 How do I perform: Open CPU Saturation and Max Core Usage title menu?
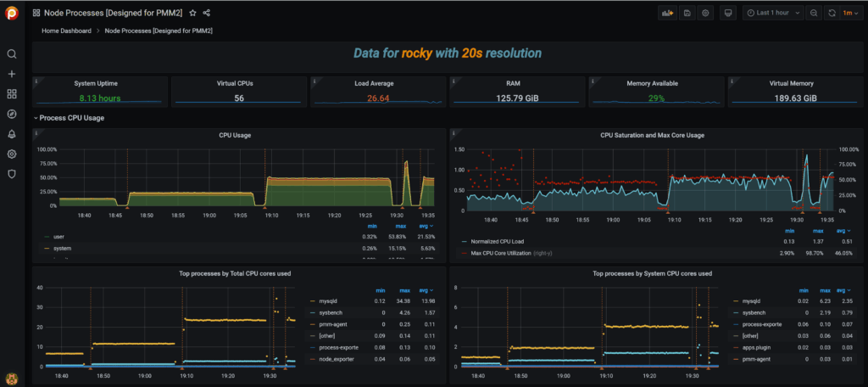[x=652, y=135]
